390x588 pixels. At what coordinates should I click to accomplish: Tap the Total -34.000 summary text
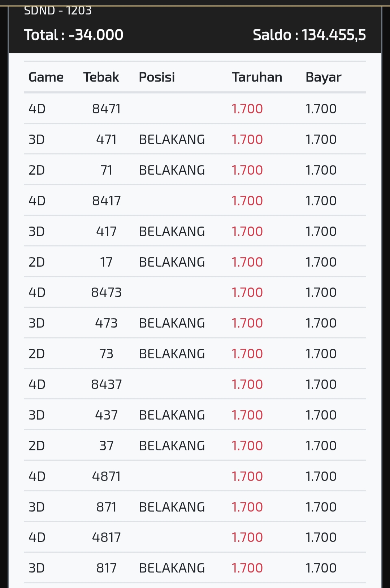(x=74, y=35)
